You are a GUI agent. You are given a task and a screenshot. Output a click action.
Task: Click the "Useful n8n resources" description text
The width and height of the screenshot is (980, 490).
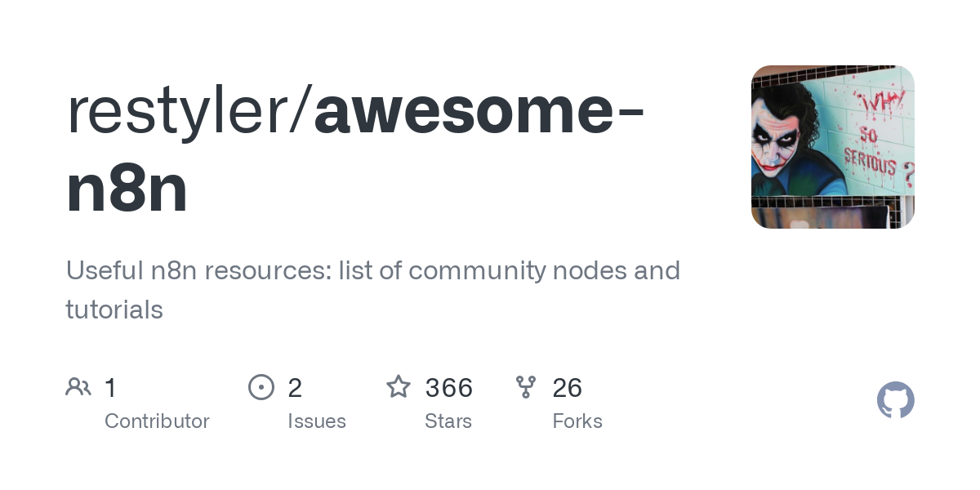[198, 270]
